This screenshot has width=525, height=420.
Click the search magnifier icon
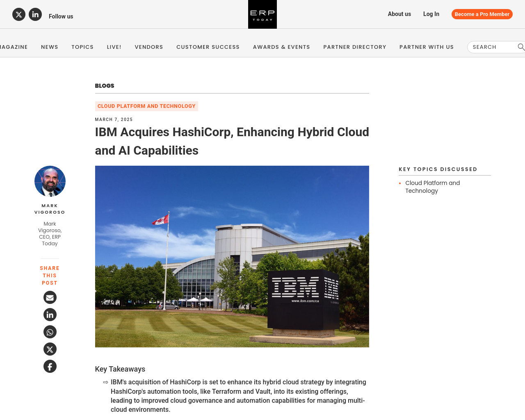coord(521,47)
